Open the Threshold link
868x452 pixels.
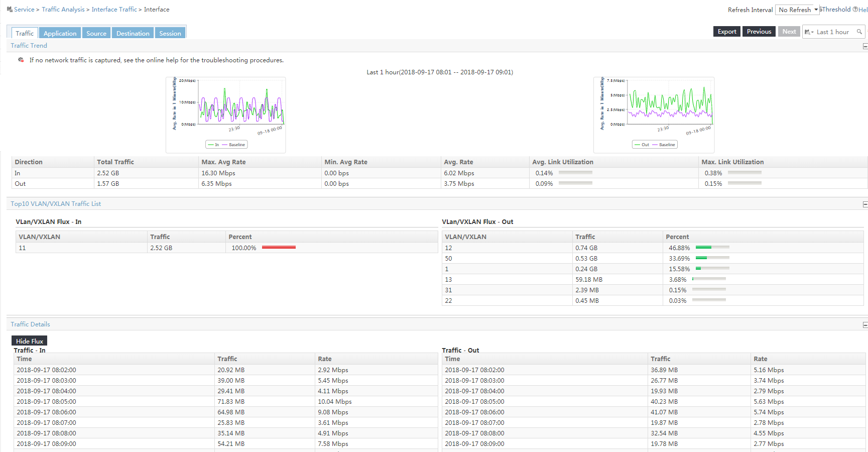pyautogui.click(x=836, y=10)
